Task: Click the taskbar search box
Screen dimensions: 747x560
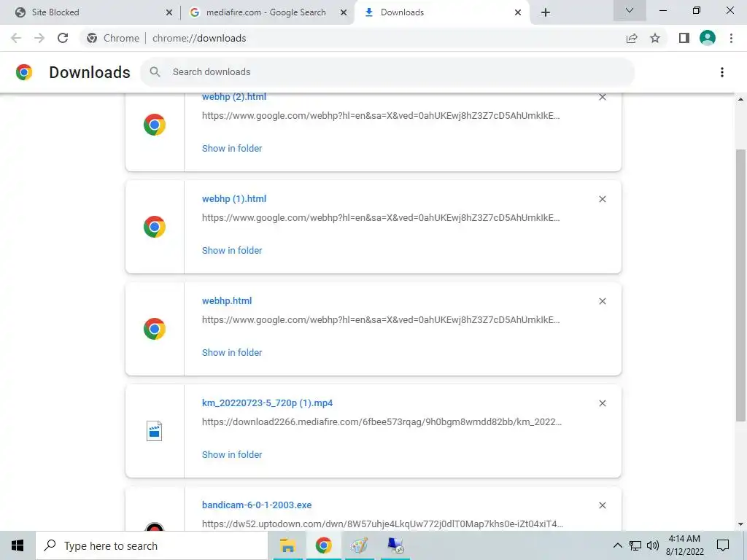Action: [x=152, y=545]
